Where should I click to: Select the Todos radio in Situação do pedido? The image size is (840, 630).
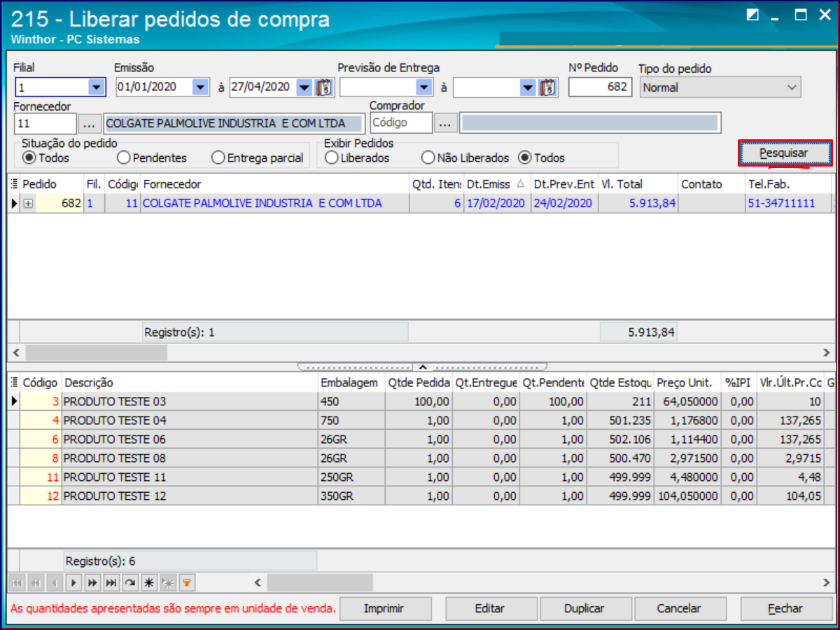[x=29, y=157]
